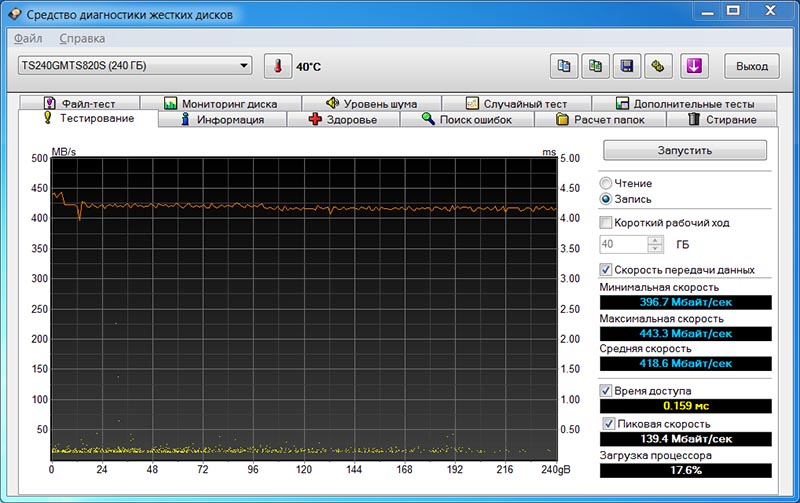The image size is (800, 503).
Task: Click the application icon in title bar
Action: click(x=14, y=14)
